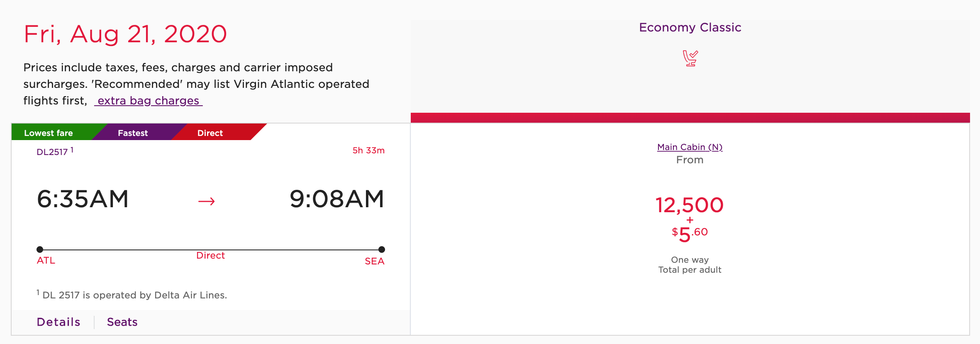Screen dimensions: 980x344
Task: Click the Lowest fare green badge
Action: coord(49,133)
